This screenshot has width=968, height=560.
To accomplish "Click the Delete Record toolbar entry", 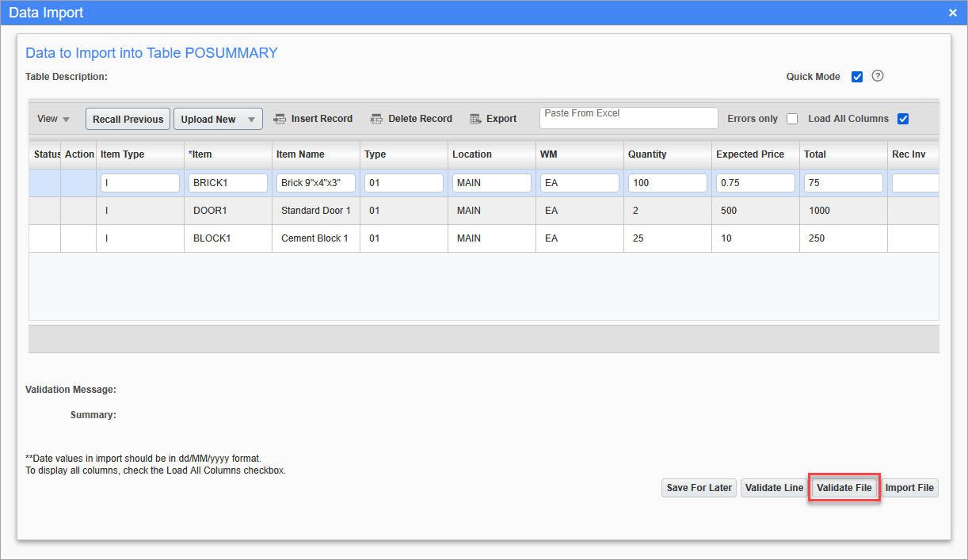I will tap(420, 118).
